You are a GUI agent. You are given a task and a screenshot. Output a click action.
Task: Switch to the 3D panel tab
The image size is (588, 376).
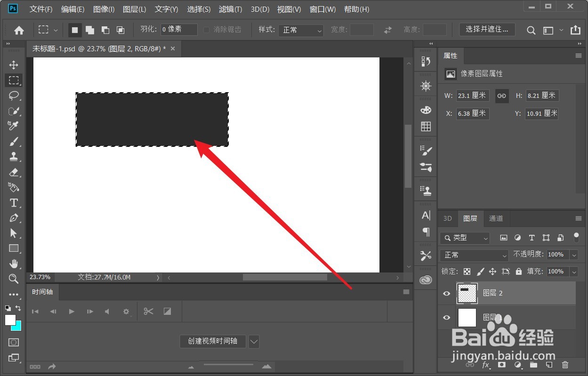[447, 218]
